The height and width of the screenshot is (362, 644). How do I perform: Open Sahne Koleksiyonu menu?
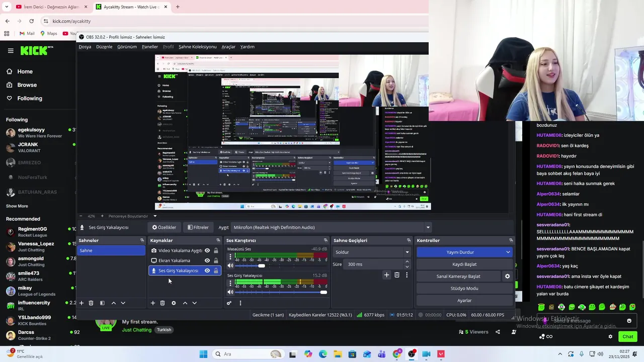(x=197, y=47)
